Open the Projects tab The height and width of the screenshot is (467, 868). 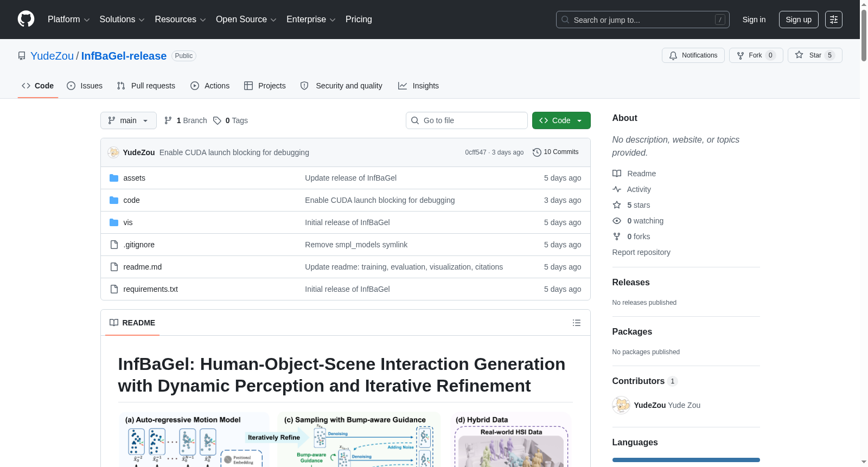(265, 86)
